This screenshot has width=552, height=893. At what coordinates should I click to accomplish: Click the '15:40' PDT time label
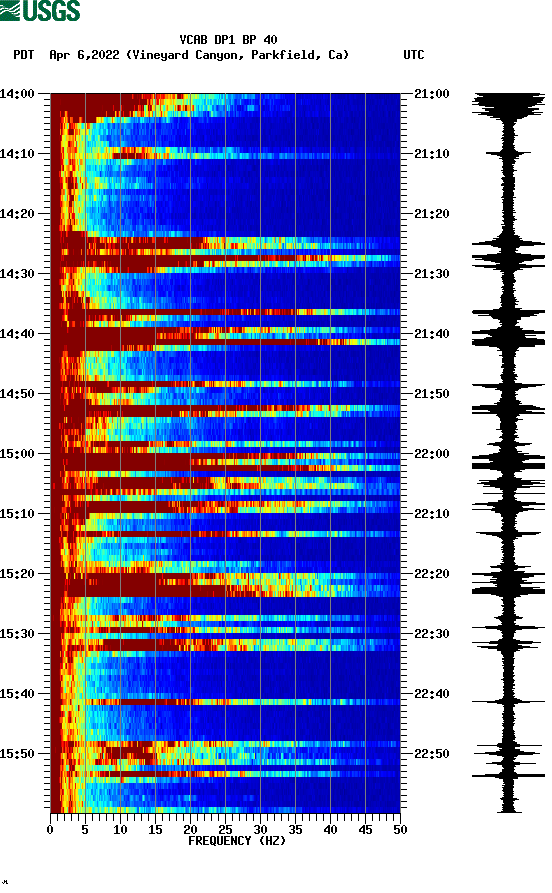coord(17,694)
